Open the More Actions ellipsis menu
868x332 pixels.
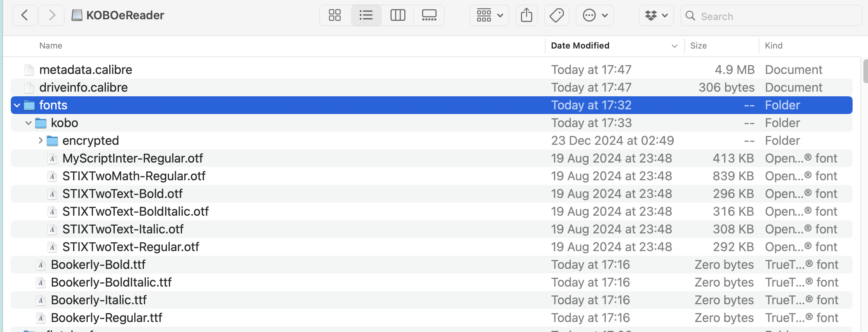[x=594, y=15]
